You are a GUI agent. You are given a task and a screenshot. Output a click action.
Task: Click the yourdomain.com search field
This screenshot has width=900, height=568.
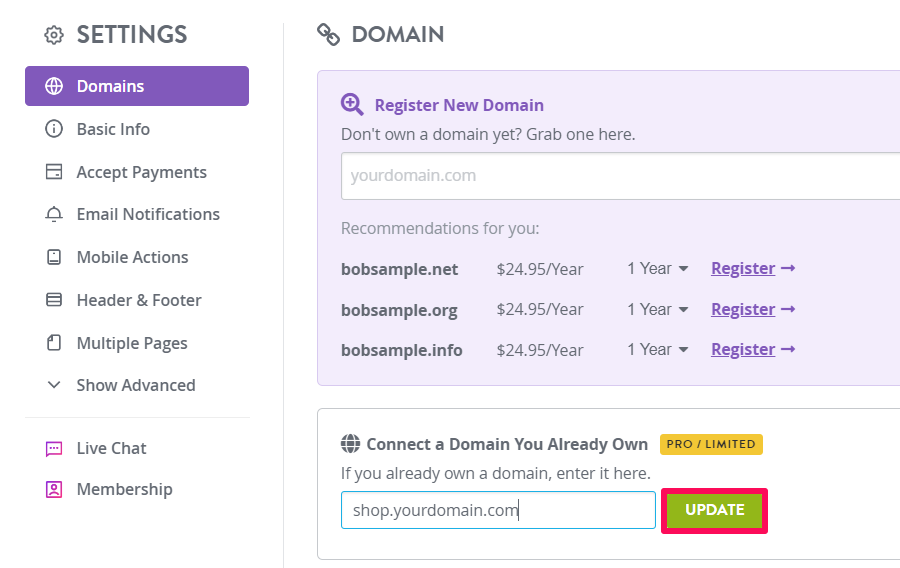point(620,176)
